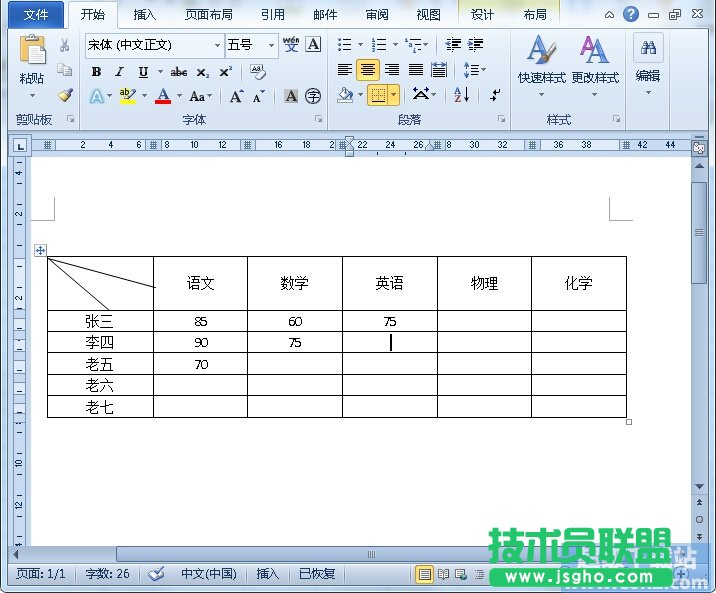Click the Grow Font icon
716x593 pixels.
[236, 97]
